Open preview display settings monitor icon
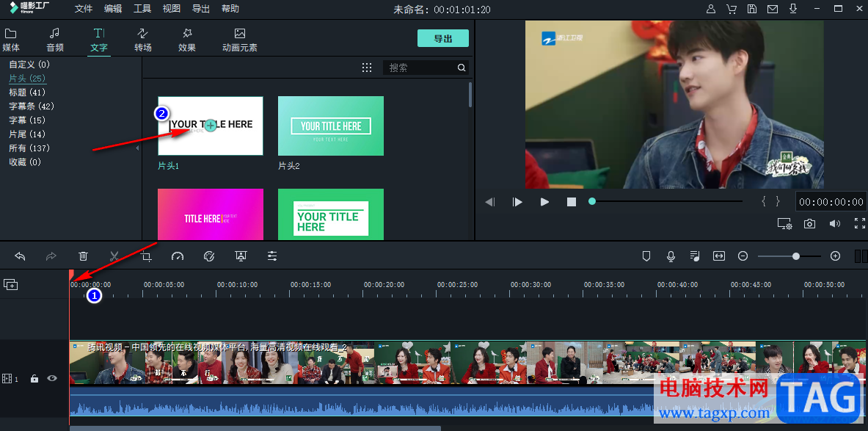The height and width of the screenshot is (431, 868). 784,223
